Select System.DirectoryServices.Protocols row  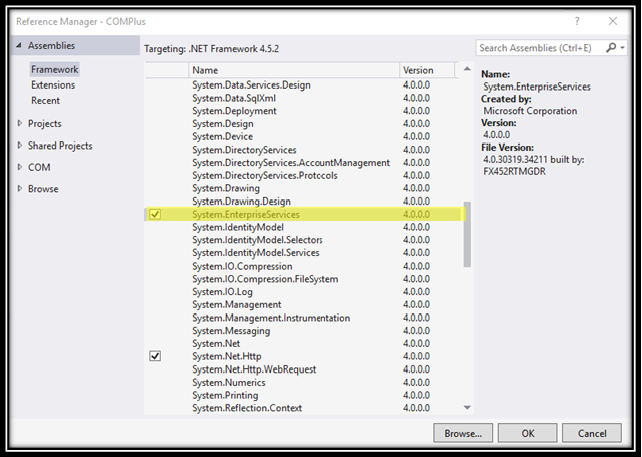tap(305, 175)
